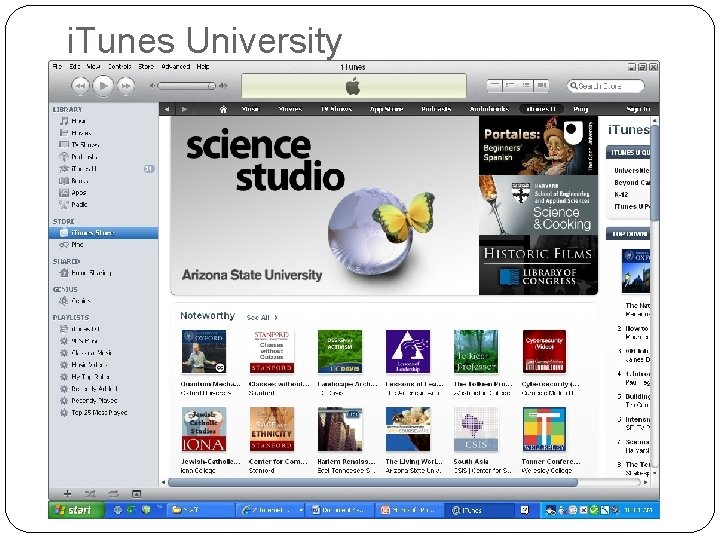Click the Add playlist plus button

[x=68, y=494]
